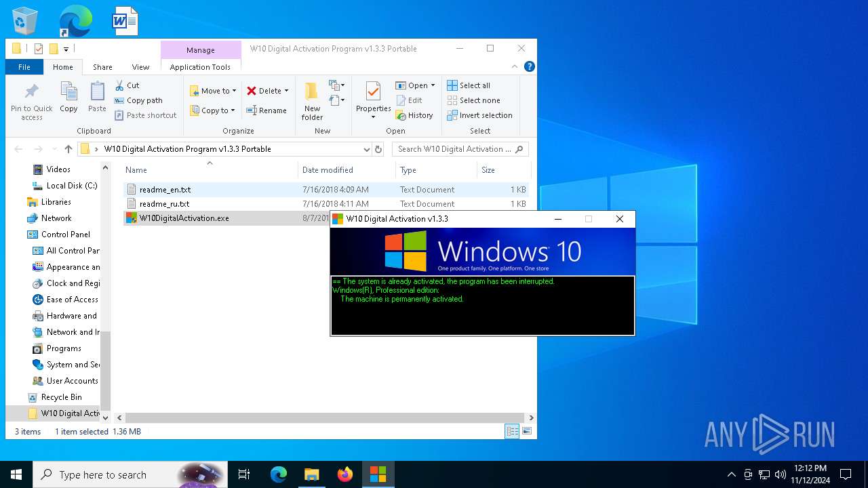
Task: Open the Application Tools tab
Action: 200,67
